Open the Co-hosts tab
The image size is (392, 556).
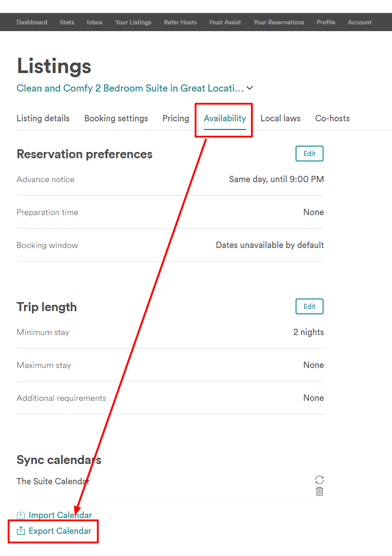(x=332, y=119)
